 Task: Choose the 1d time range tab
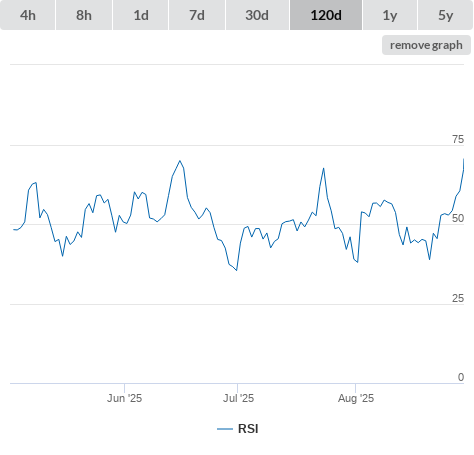pyautogui.click(x=141, y=15)
